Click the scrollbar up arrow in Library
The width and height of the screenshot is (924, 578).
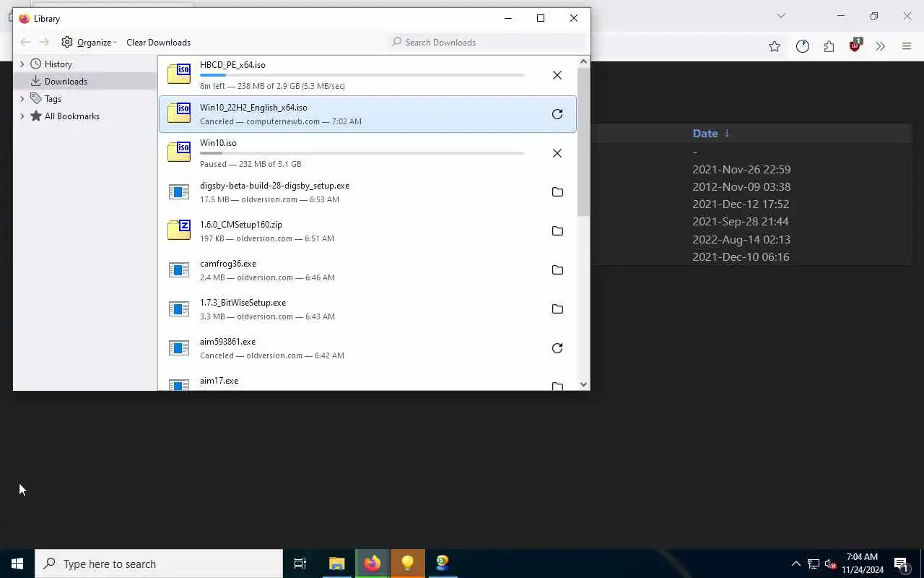[x=583, y=61]
